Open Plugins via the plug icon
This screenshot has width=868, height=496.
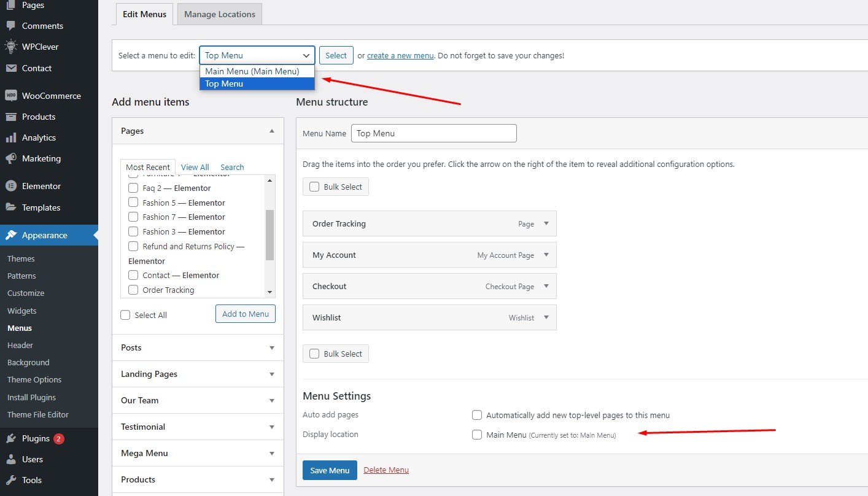point(10,438)
